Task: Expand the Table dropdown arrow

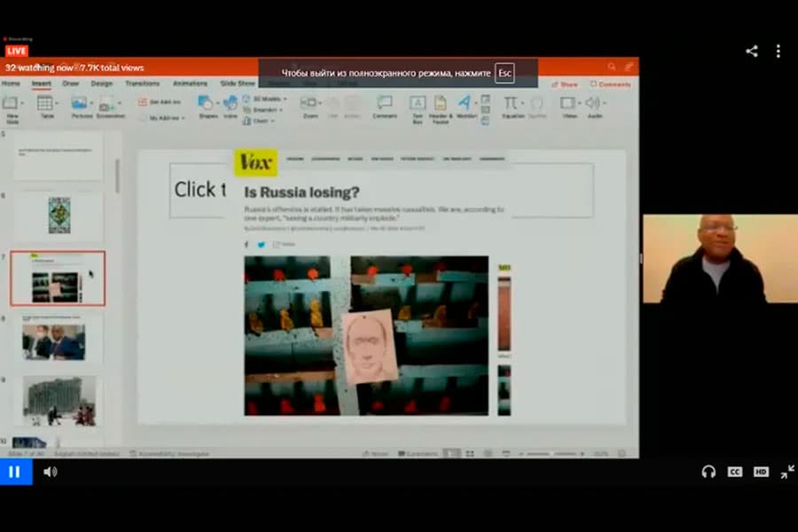Action: tap(56, 103)
